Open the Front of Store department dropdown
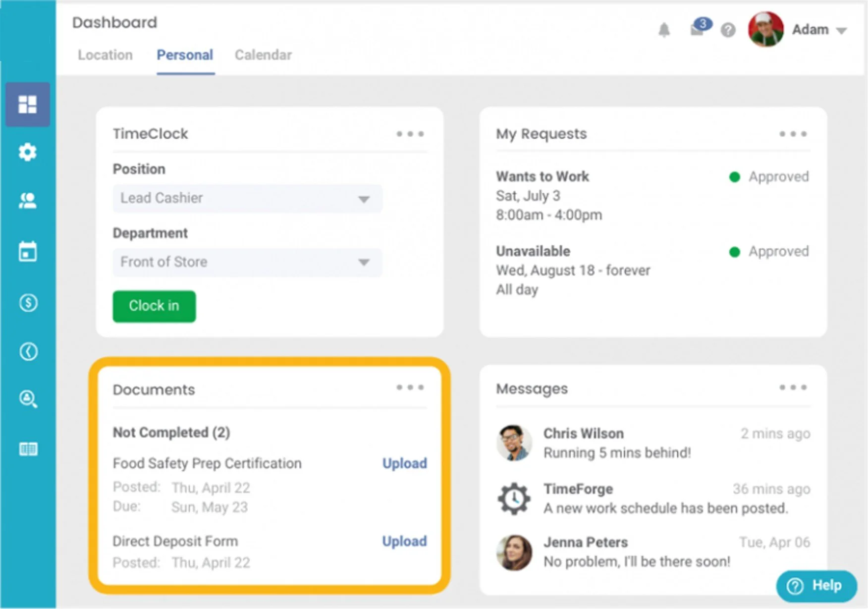868x609 pixels. coord(247,262)
